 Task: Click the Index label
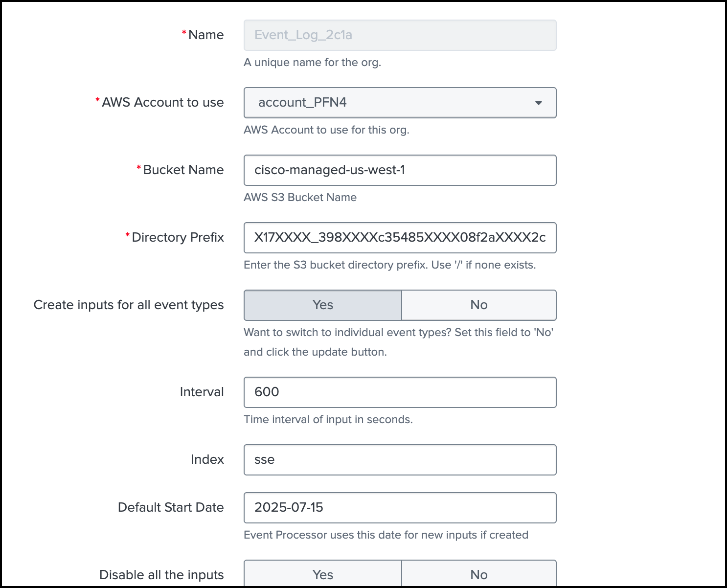(x=207, y=460)
